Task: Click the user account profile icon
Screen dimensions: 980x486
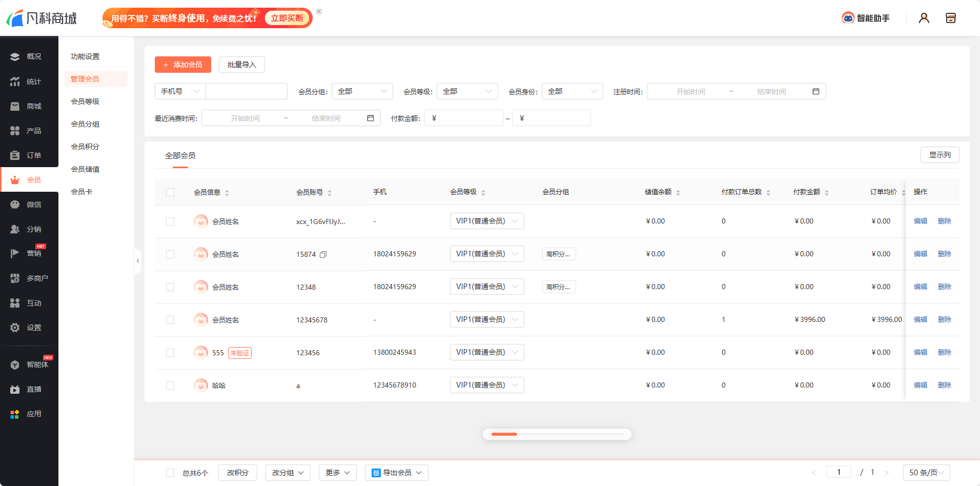Action: pos(924,18)
